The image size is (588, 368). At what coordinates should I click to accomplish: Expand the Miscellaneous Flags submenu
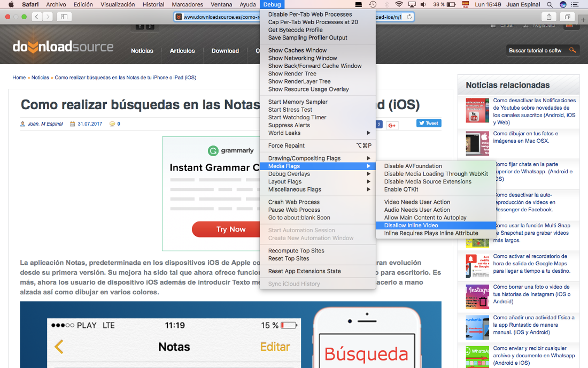coord(318,189)
